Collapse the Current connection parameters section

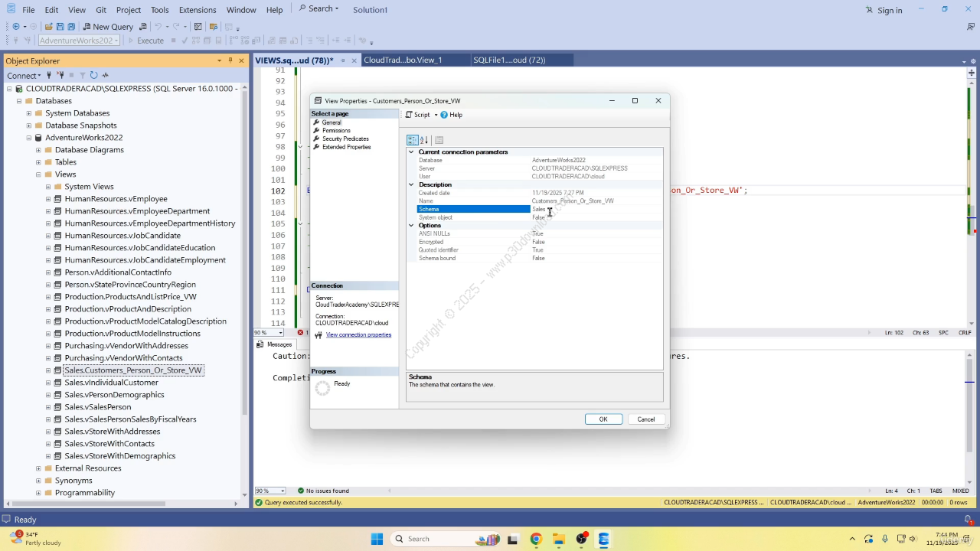click(411, 152)
